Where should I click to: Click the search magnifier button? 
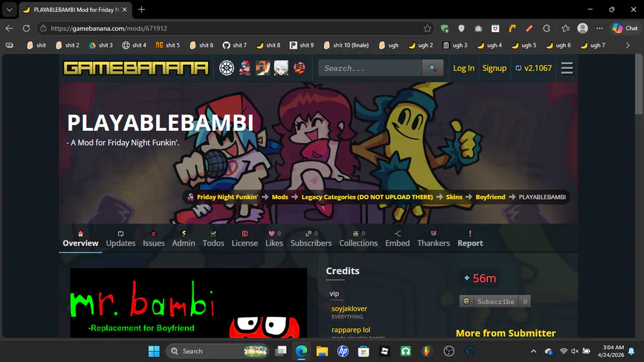(432, 68)
